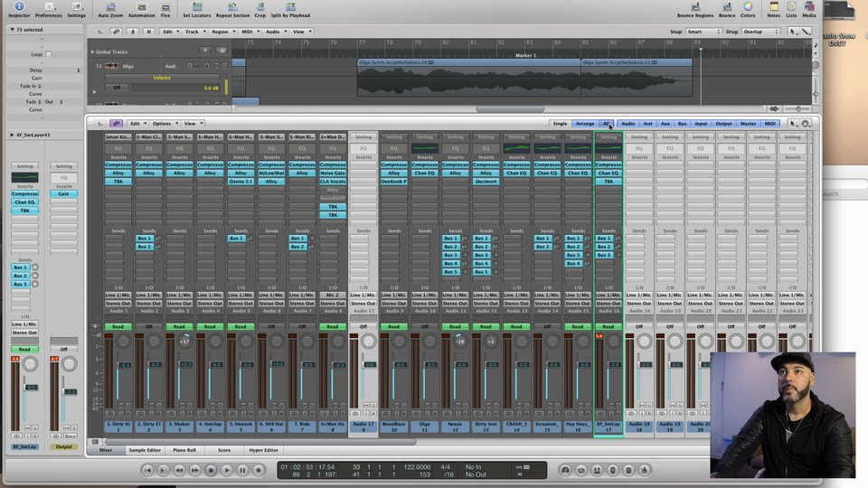Start playback with the Play button

[227, 470]
